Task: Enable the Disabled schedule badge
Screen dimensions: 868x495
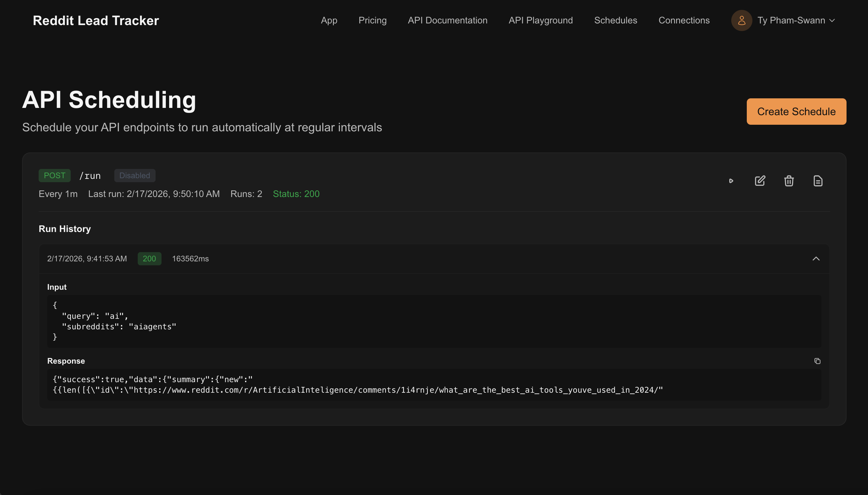Action: (134, 176)
